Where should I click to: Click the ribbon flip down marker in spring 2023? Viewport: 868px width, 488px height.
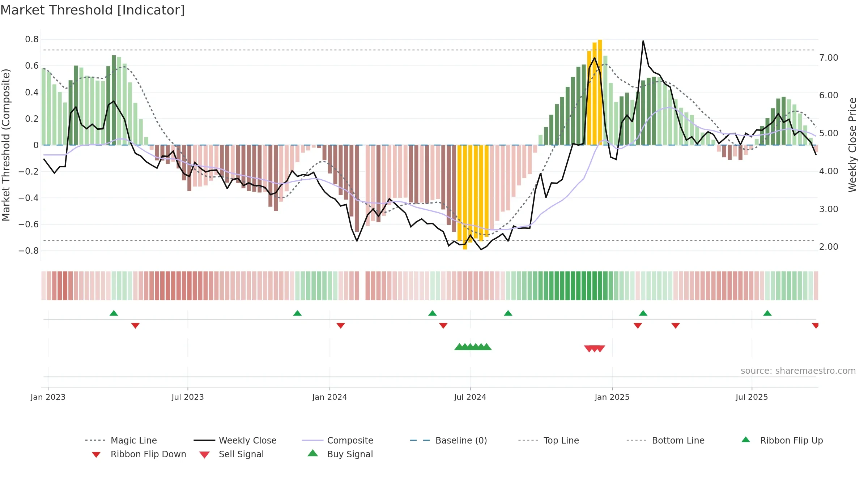click(135, 326)
